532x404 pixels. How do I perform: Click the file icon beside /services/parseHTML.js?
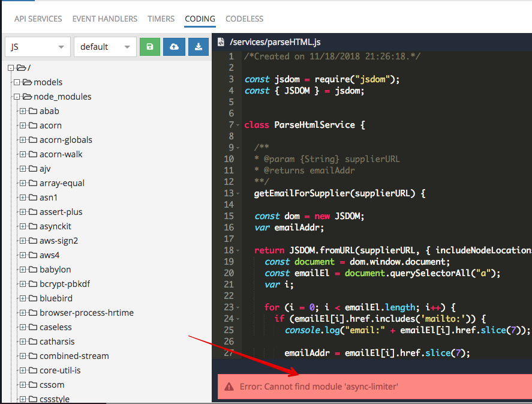(221, 42)
